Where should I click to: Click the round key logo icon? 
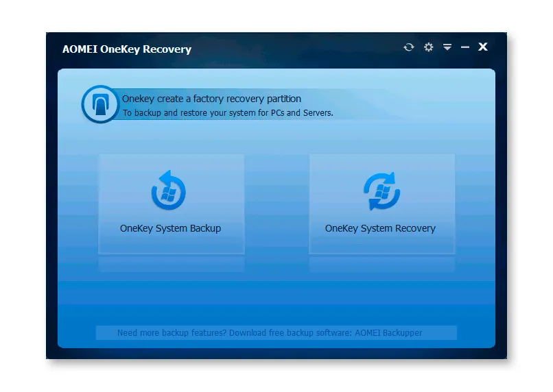pos(100,104)
